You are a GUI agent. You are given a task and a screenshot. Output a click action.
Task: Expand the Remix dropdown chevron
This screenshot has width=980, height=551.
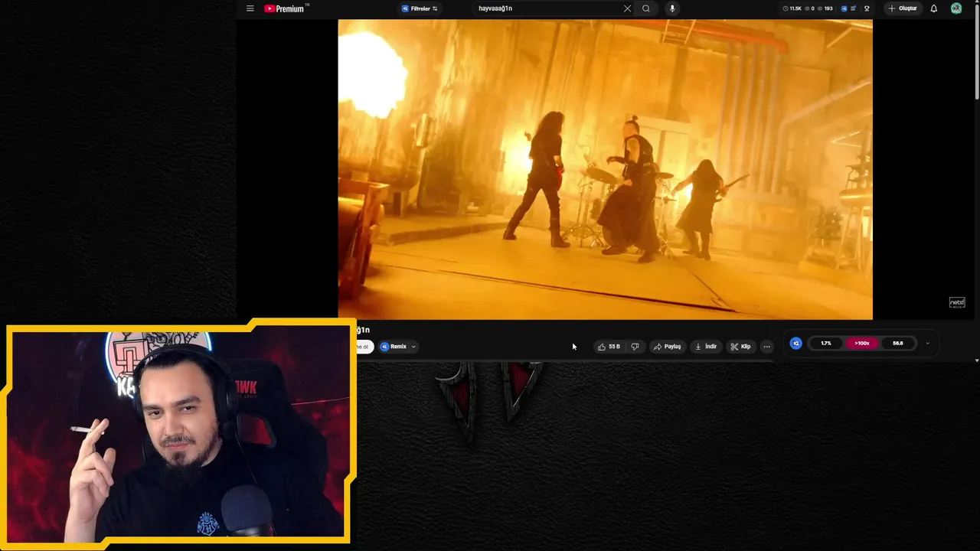point(413,347)
